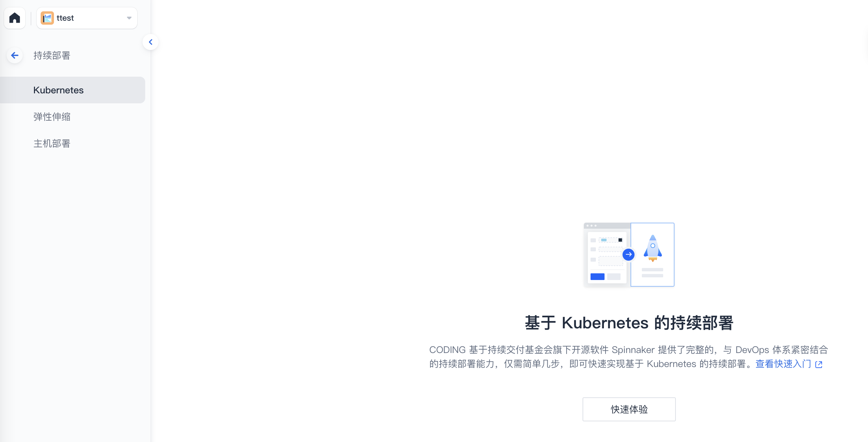Expand the project selector dropdown arrow

(x=129, y=18)
